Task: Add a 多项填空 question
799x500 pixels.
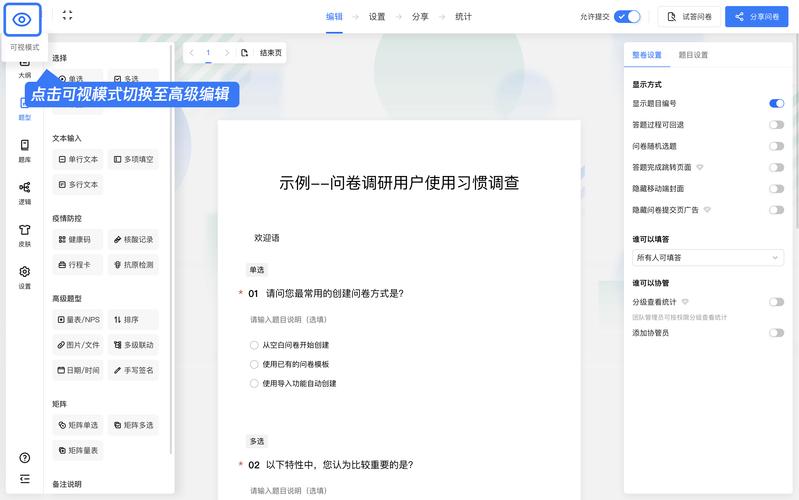Action: pyautogui.click(x=133, y=160)
